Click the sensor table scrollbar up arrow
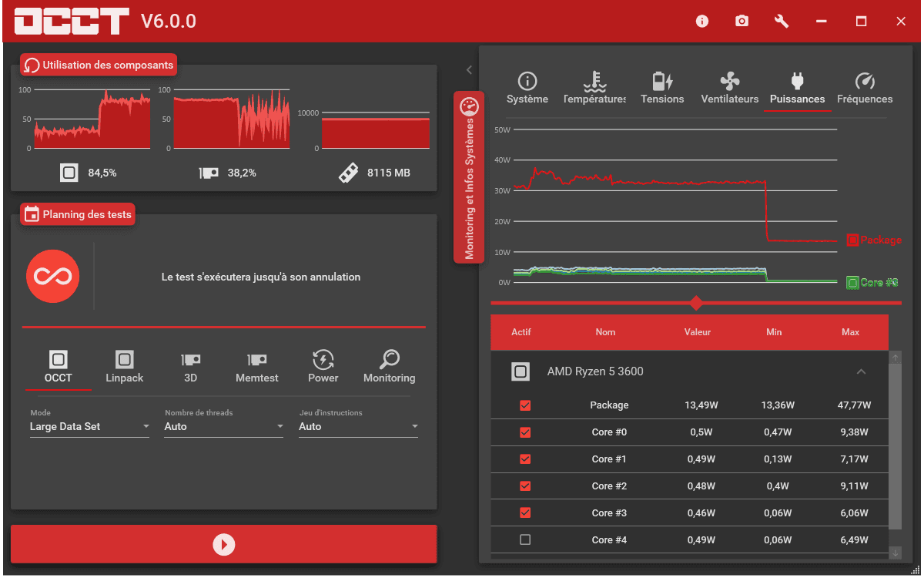The width and height of the screenshot is (924, 578). (895, 358)
